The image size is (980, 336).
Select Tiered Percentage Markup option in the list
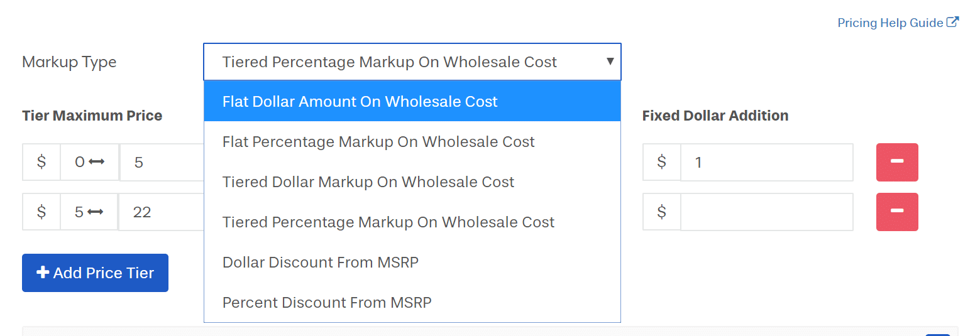click(388, 222)
